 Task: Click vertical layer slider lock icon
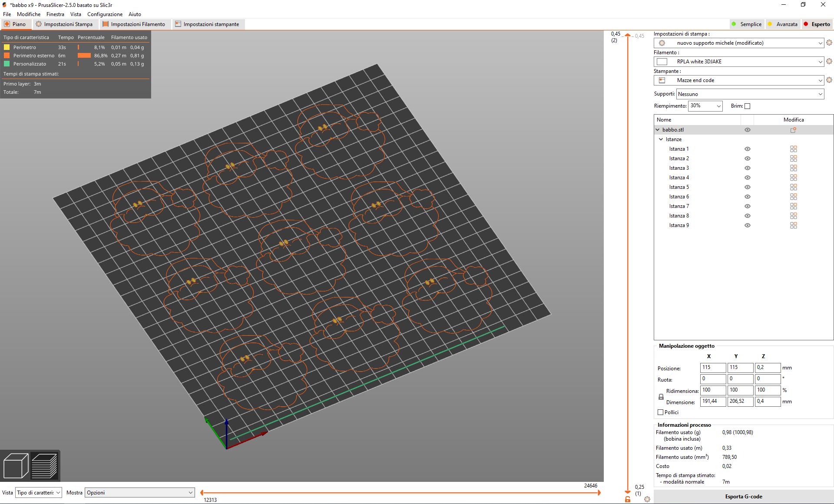(x=627, y=499)
